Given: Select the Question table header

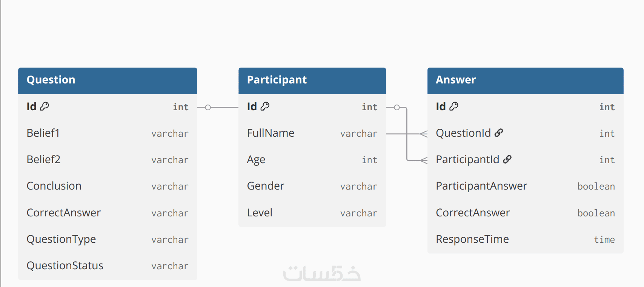Looking at the screenshot, I should 108,80.
